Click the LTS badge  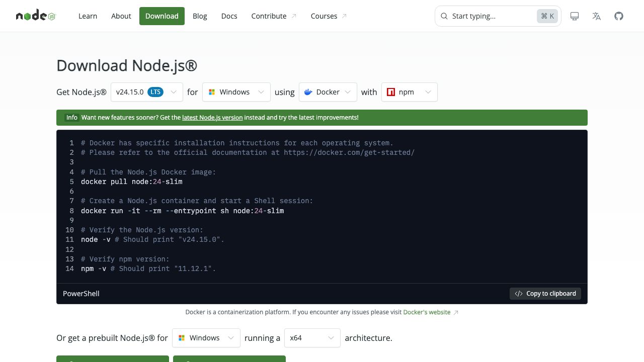[x=156, y=92]
